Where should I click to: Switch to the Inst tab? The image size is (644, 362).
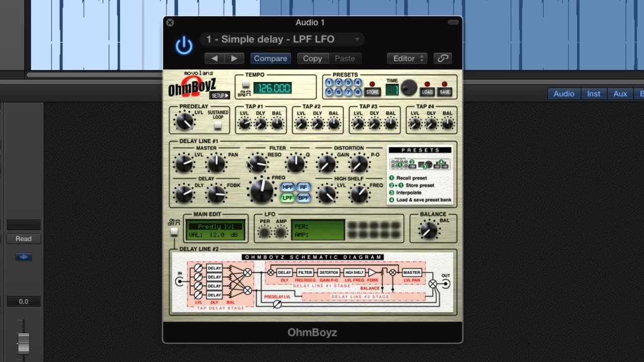[594, 94]
